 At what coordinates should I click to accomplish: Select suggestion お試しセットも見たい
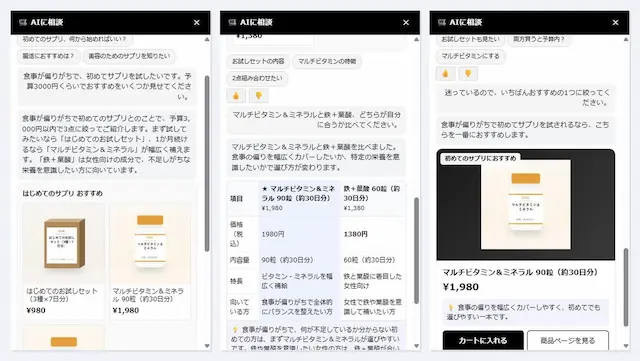[471, 39]
